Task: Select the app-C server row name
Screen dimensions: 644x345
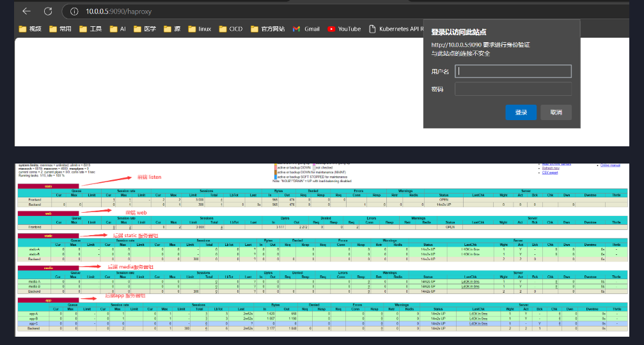Action: pos(34,324)
